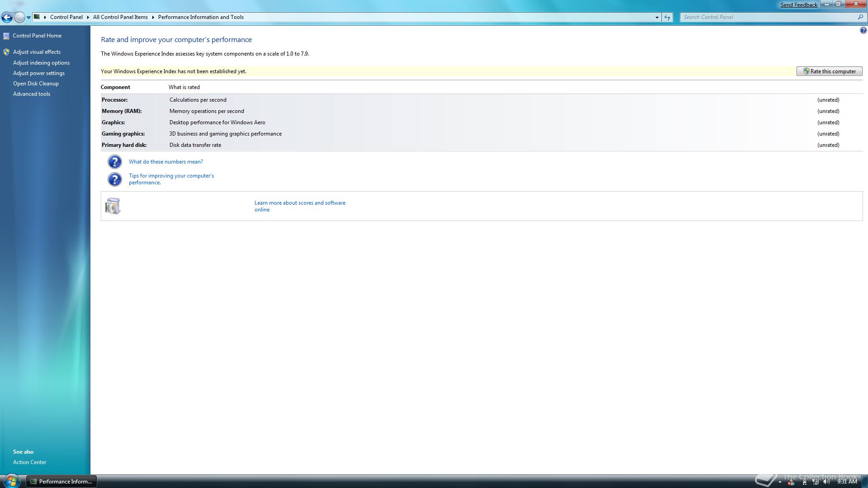This screenshot has height=488, width=868.
Task: Open help with the blue question icon
Action: (x=863, y=30)
